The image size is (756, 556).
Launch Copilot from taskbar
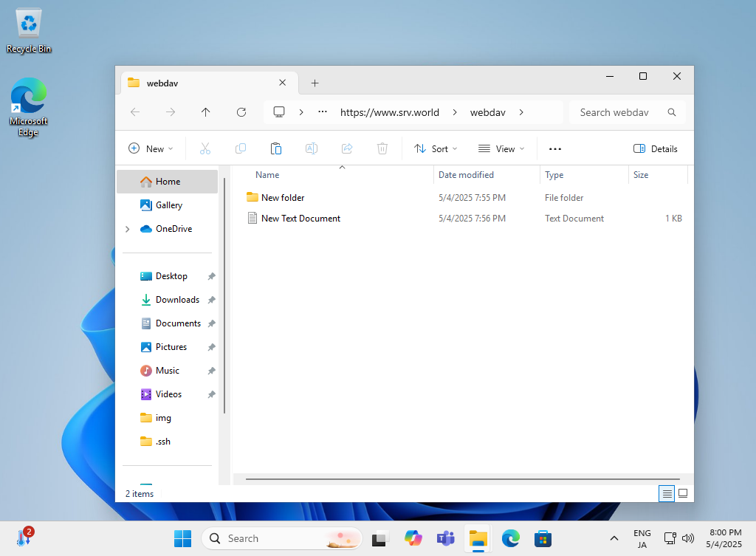[413, 538]
